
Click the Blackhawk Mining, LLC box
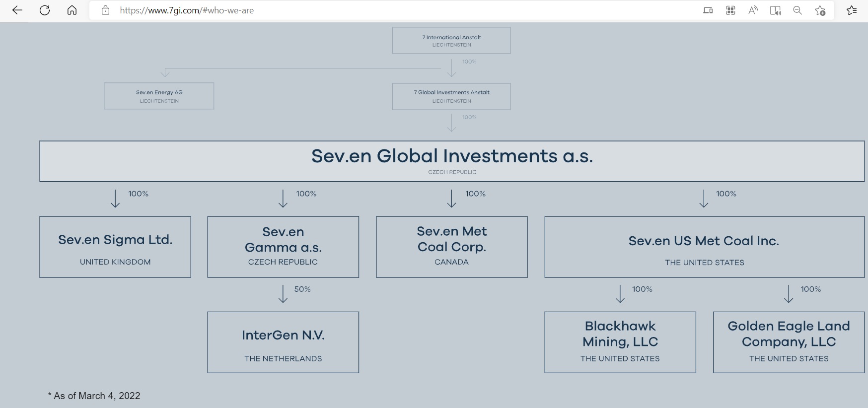pyautogui.click(x=620, y=342)
